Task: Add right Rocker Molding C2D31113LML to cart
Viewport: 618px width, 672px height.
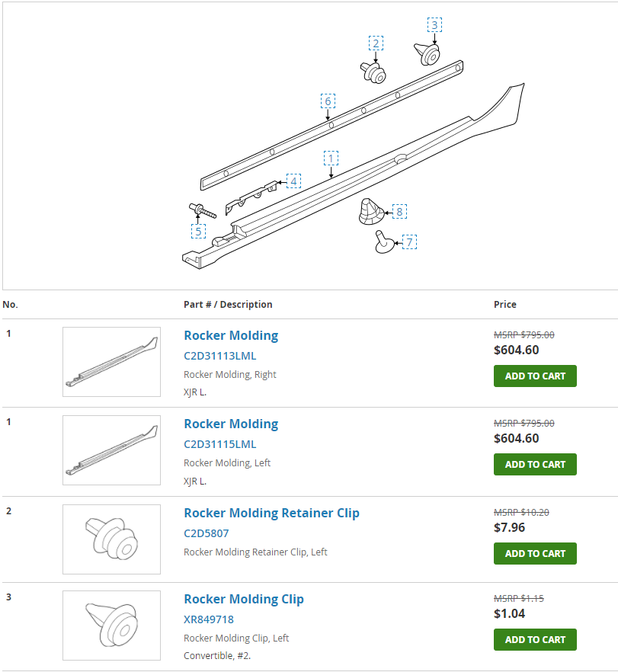Action: (x=535, y=376)
